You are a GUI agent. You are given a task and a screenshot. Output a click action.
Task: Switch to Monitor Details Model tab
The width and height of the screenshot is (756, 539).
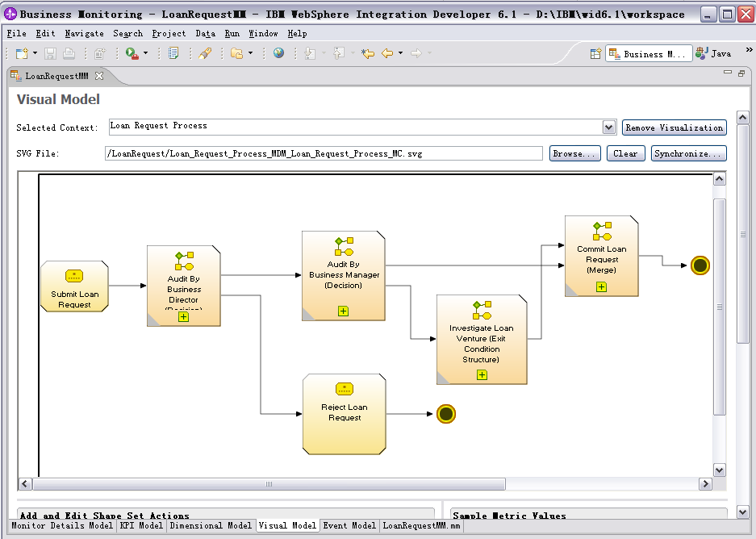click(61, 525)
